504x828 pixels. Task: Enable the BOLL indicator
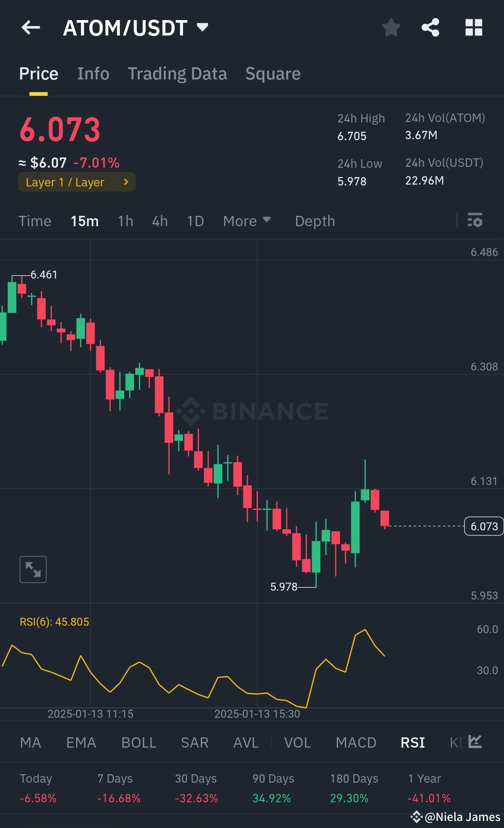tap(139, 742)
